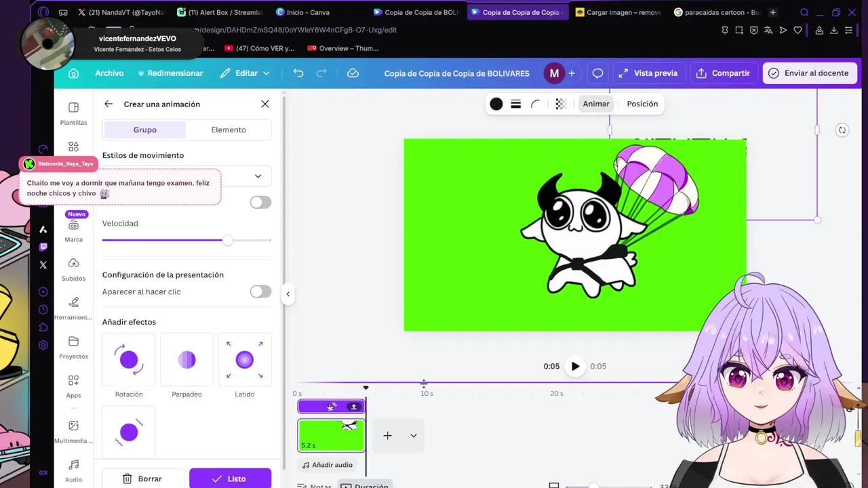This screenshot has height=488, width=868.
Task: Select the Latido effect
Action: (245, 360)
